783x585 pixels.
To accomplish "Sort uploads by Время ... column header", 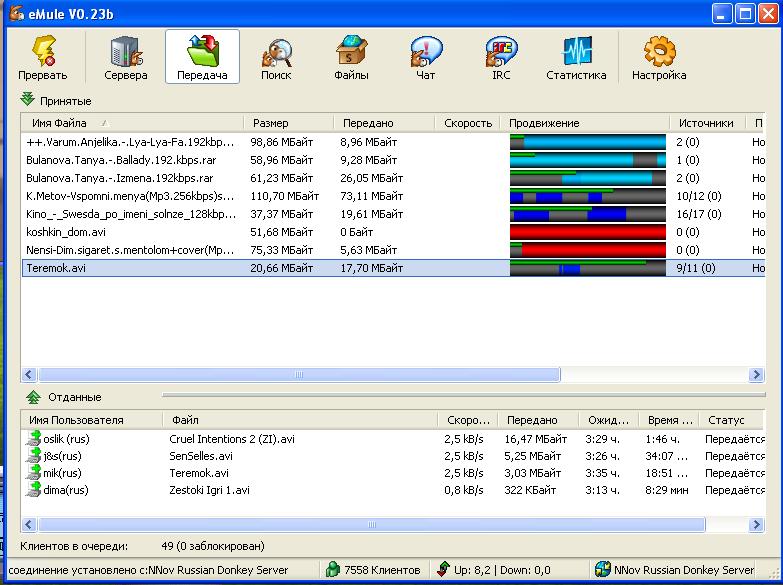I will coord(670,420).
